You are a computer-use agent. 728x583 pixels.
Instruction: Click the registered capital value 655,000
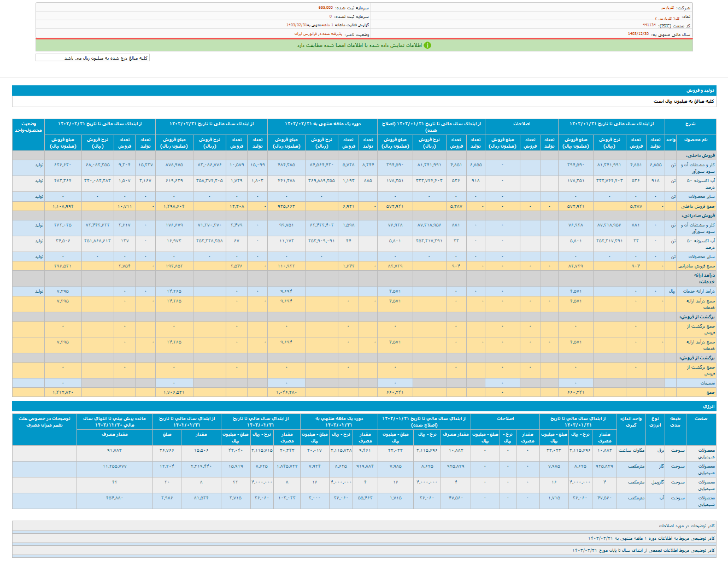[x=326, y=8]
